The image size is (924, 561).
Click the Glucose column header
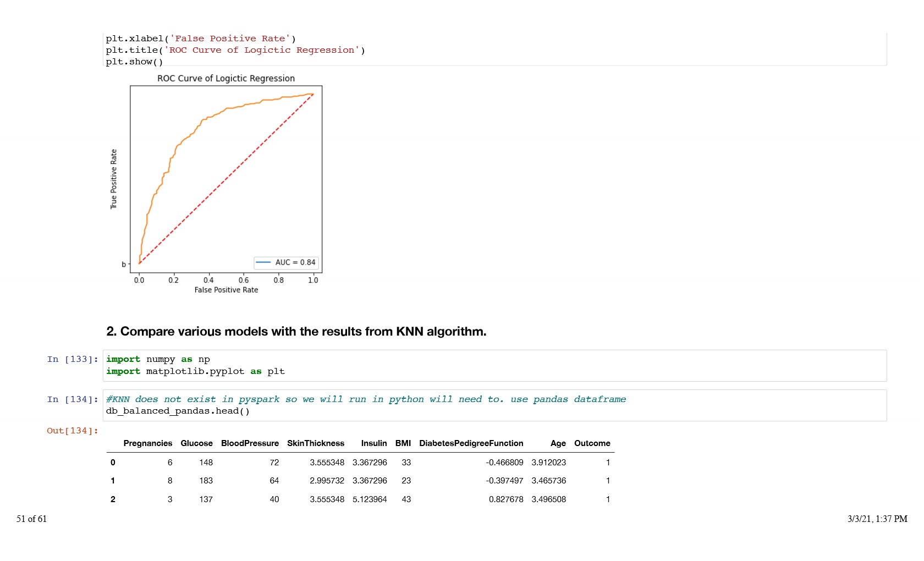click(196, 443)
